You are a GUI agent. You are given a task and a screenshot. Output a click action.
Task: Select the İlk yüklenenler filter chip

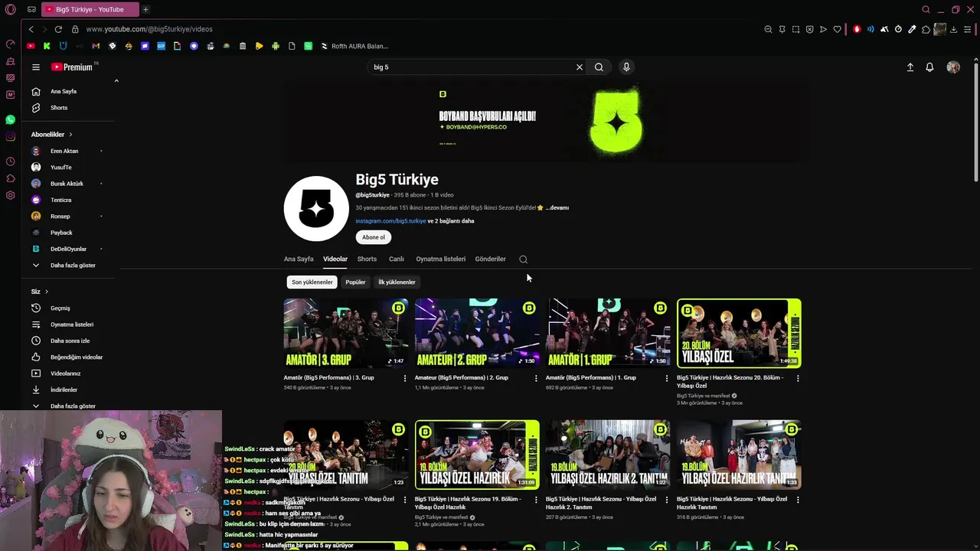click(397, 282)
